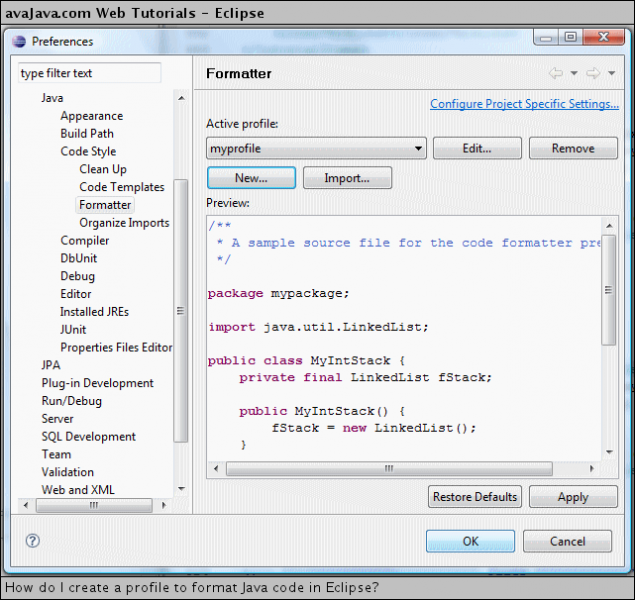Select Editor tree item
This screenshot has width=635, height=600.
click(x=76, y=294)
